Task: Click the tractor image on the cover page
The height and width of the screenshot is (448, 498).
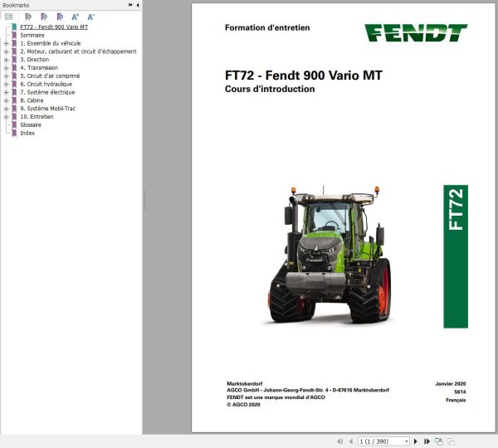Action: [330, 255]
